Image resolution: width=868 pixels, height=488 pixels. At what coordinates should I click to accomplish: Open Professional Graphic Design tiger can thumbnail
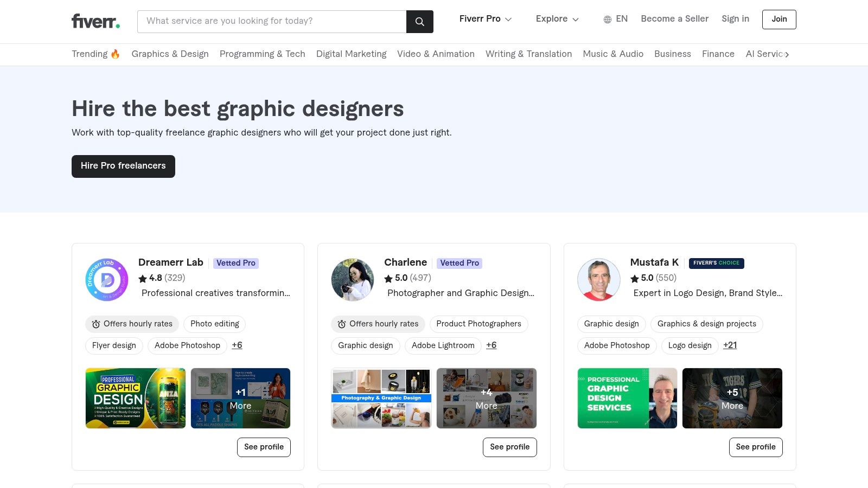click(x=136, y=399)
